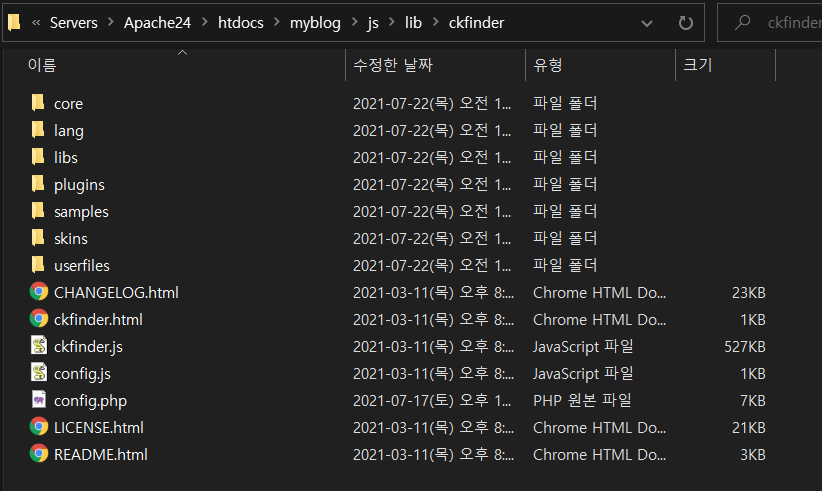Open the address bar history dropdown
The height and width of the screenshot is (491, 822).
647,23
